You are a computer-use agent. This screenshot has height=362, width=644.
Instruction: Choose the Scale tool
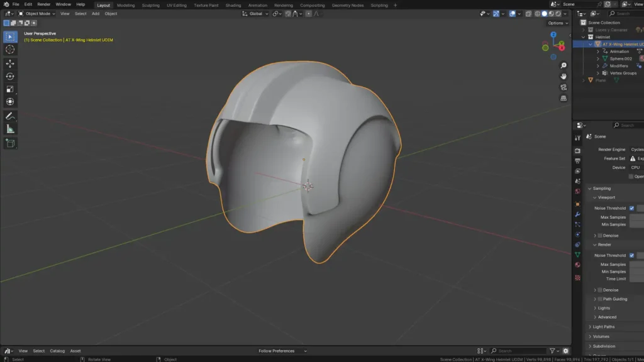coord(10,89)
